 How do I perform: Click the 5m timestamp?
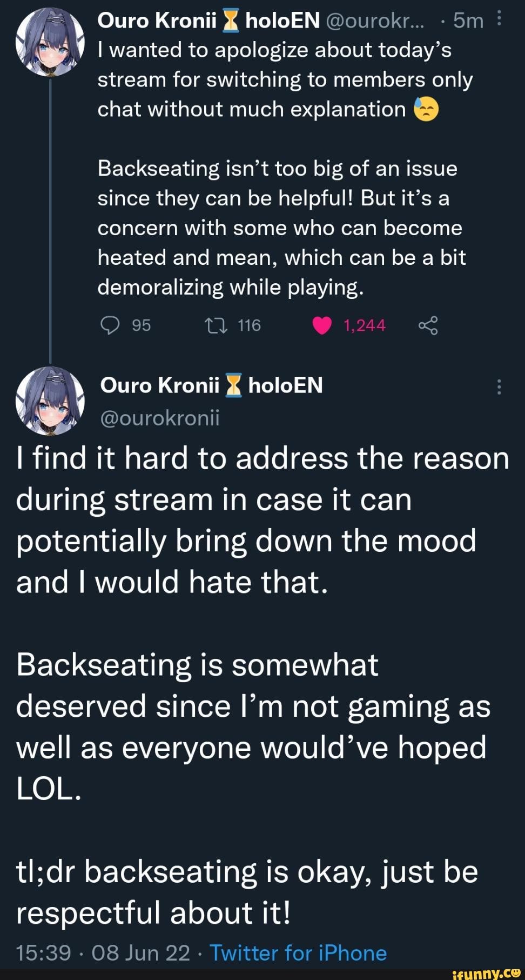tap(468, 21)
